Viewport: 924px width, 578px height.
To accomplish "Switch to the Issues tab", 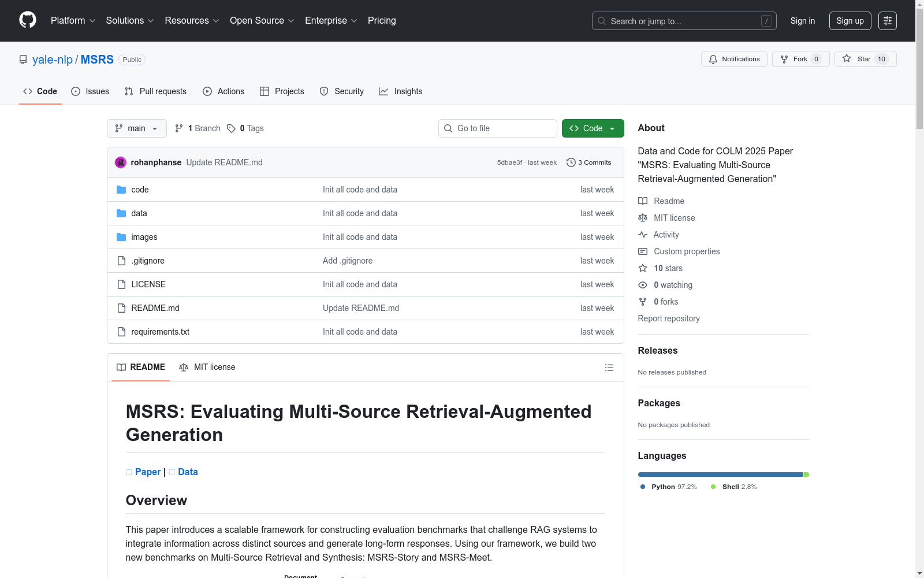I will click(90, 91).
